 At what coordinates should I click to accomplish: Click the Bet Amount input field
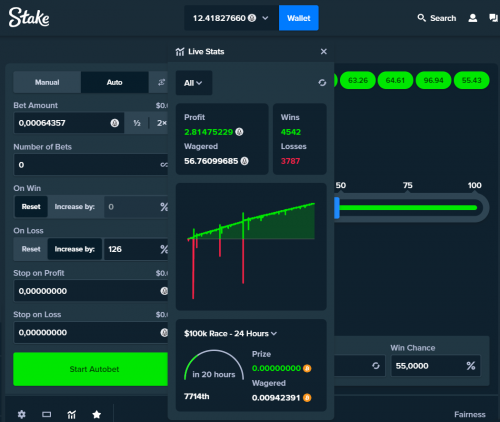pyautogui.click(x=69, y=123)
